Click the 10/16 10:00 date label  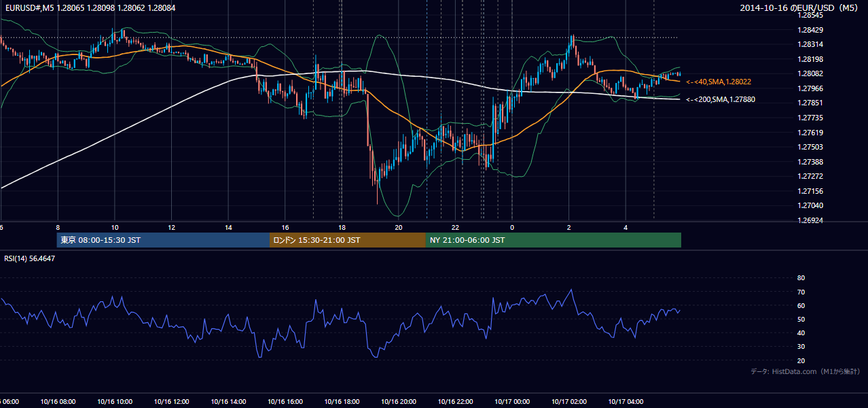pos(114,402)
